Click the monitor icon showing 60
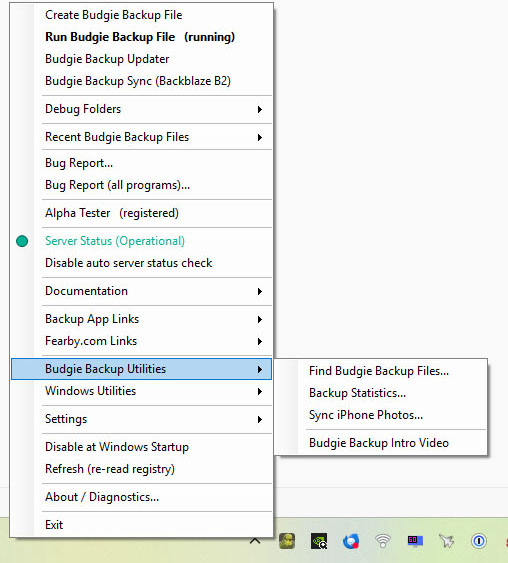This screenshot has width=508, height=563. point(415,541)
